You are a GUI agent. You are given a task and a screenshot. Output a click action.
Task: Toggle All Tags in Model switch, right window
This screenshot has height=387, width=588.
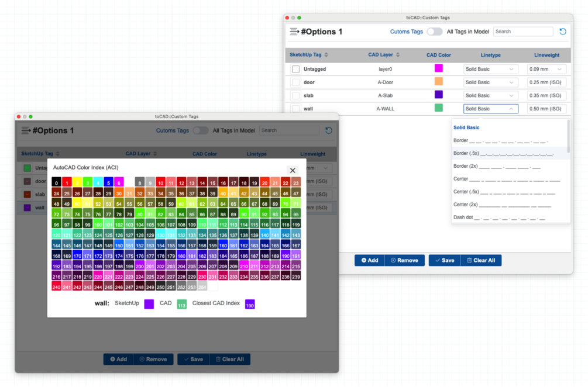pyautogui.click(x=435, y=32)
